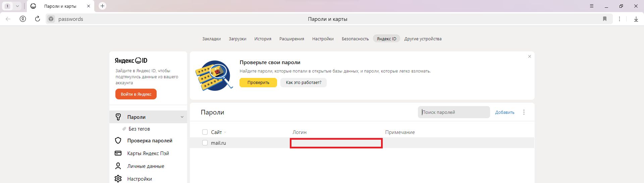The image size is (644, 183).
Task: Click the Войти в Яндекс button
Action: point(136,94)
